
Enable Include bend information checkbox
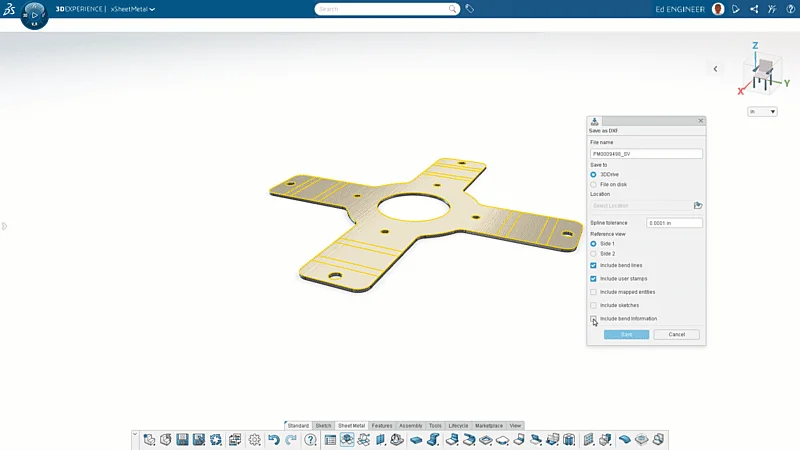(x=594, y=319)
